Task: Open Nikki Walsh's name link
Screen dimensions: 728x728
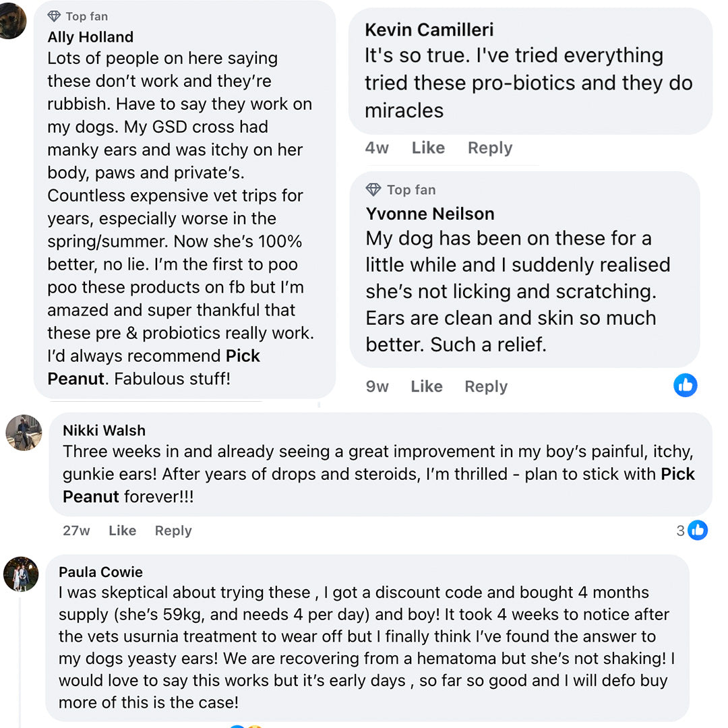Action: click(x=104, y=431)
